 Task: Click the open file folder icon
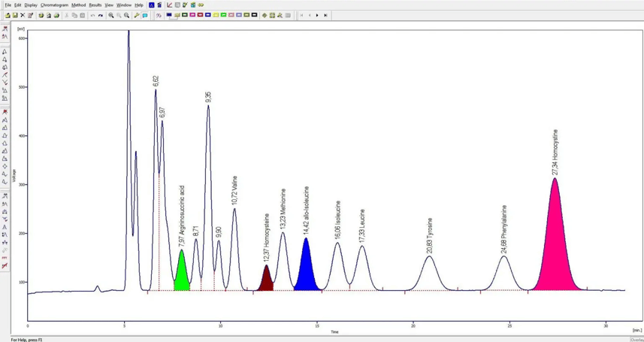pos(8,15)
